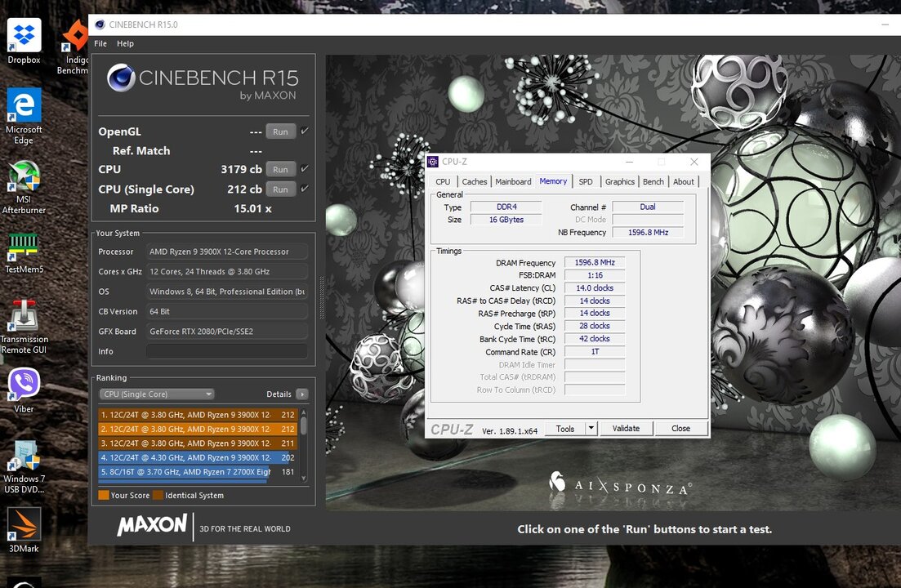Open the About tab in CPU-Z
The image size is (901, 588).
tap(684, 181)
